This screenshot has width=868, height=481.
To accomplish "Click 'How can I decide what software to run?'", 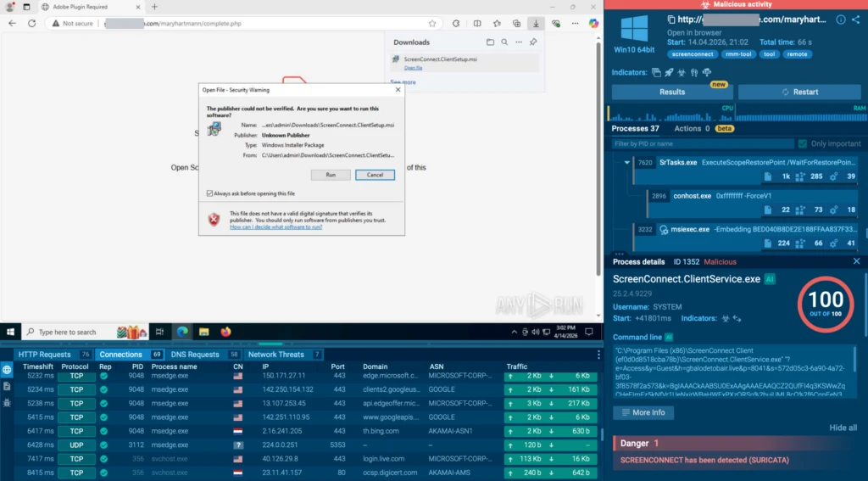I will 275,227.
